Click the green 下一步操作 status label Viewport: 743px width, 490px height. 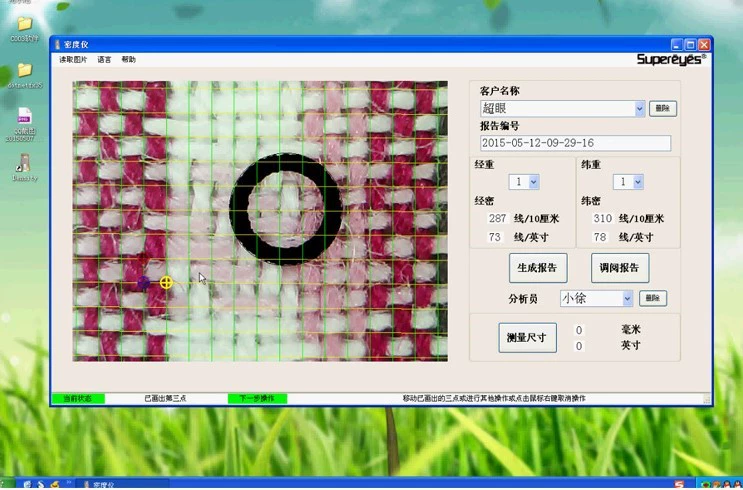(x=257, y=399)
